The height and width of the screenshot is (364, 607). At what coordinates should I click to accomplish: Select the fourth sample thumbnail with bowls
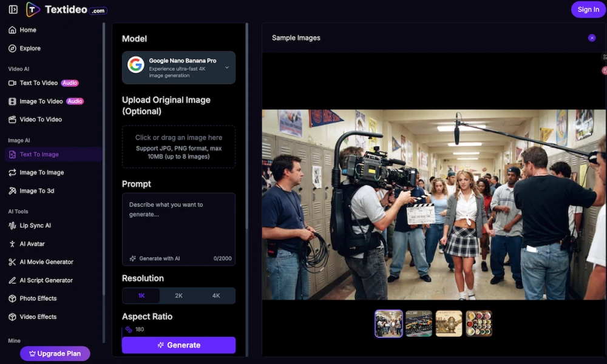pos(479,323)
